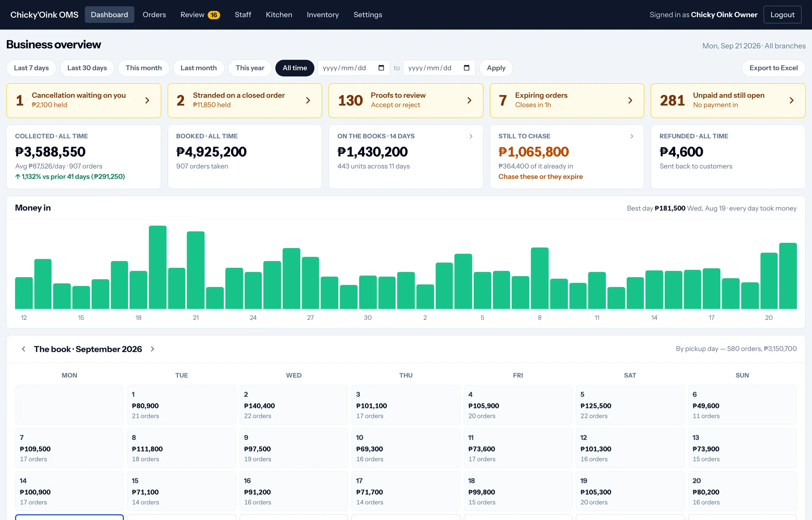Open the start date calendar picker icon
Screen dimensions: 812x520
click(381, 68)
